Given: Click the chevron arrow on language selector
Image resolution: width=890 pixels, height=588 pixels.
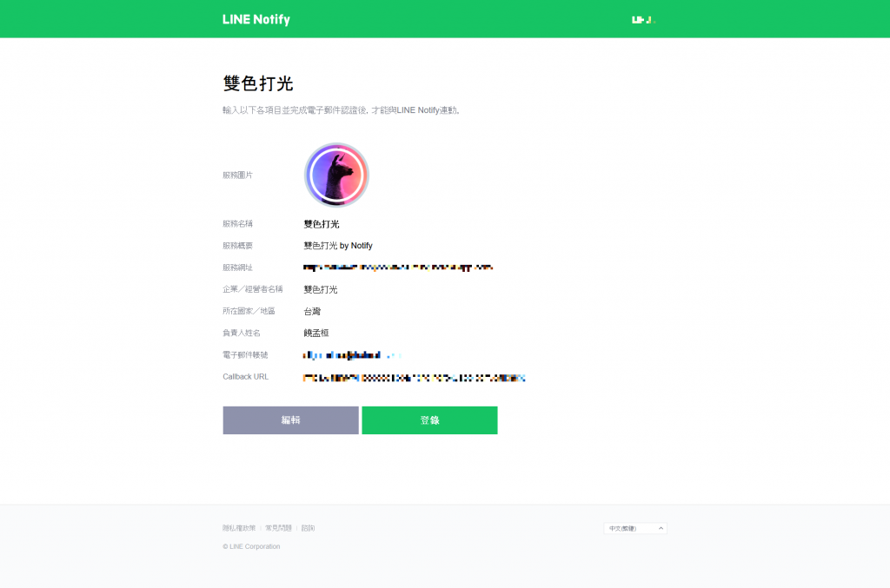Looking at the screenshot, I should click(x=661, y=528).
